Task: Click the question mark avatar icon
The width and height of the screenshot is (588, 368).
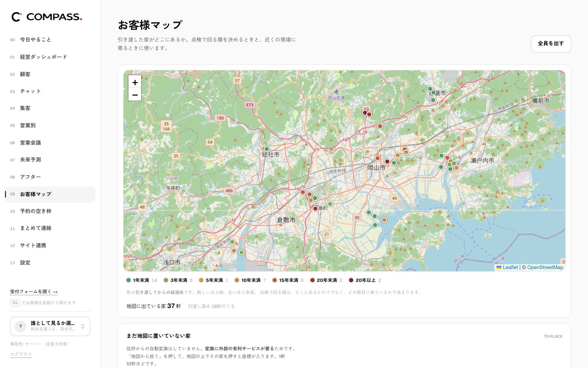Action: tap(21, 326)
